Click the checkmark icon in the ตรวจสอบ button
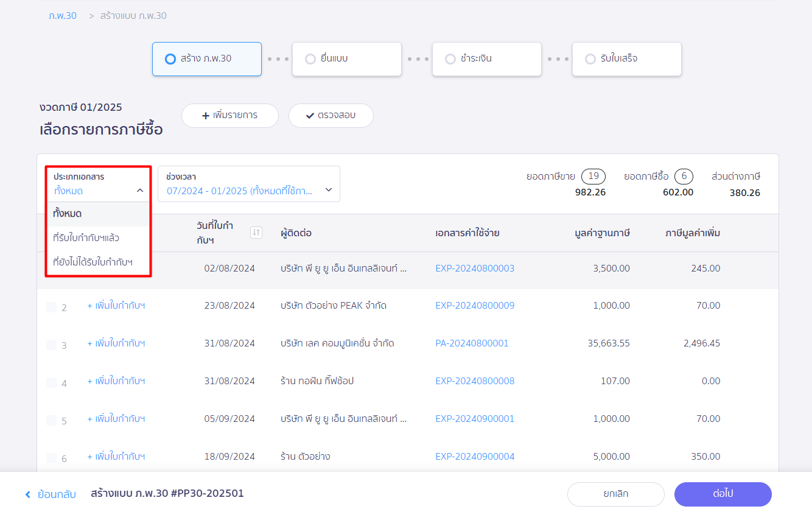812x509 pixels. [x=310, y=115]
